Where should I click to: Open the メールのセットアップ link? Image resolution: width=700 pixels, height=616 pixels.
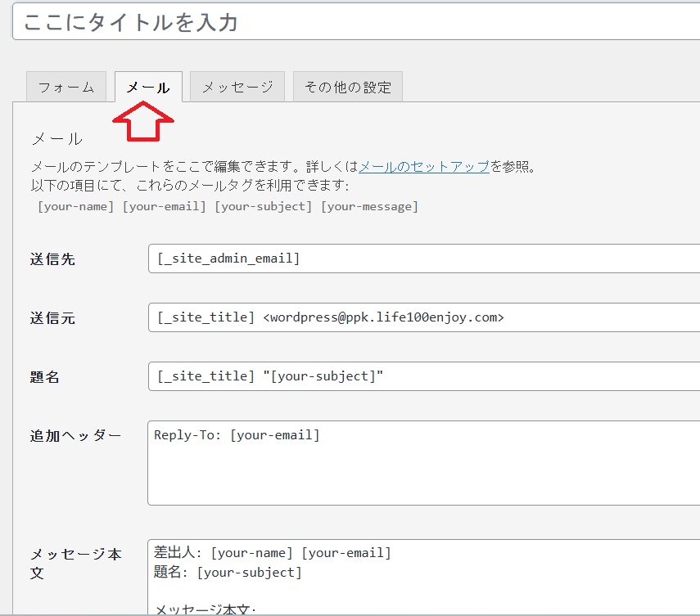(423, 166)
